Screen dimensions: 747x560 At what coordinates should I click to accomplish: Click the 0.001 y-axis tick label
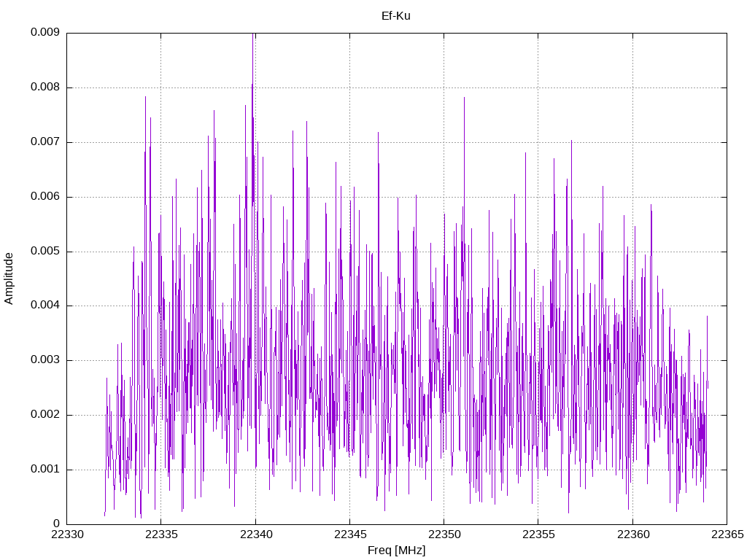tap(45, 469)
